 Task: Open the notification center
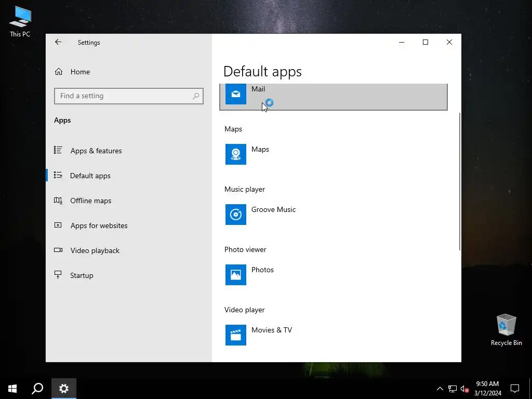(x=515, y=389)
